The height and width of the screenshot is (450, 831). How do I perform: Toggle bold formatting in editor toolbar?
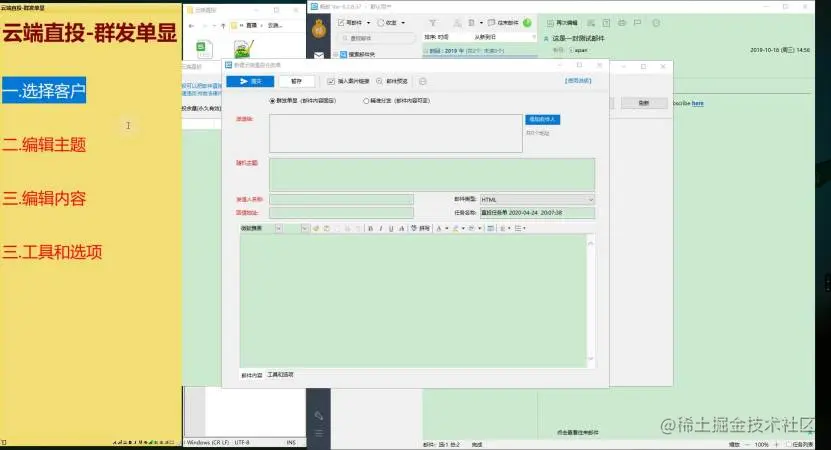tap(370, 228)
